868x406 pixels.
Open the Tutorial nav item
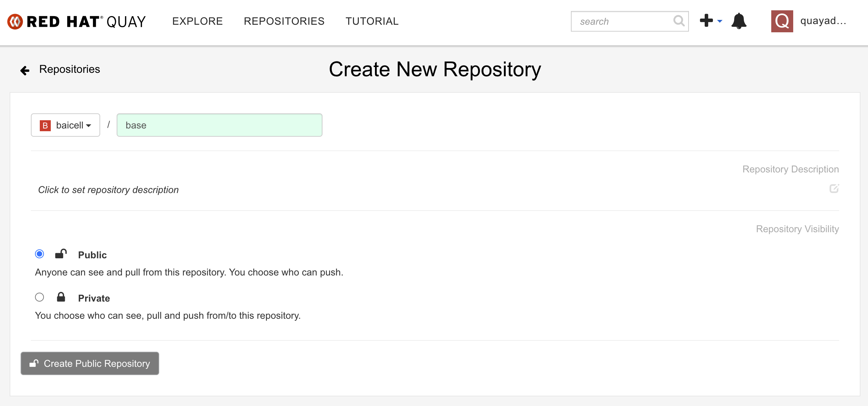[x=372, y=21]
